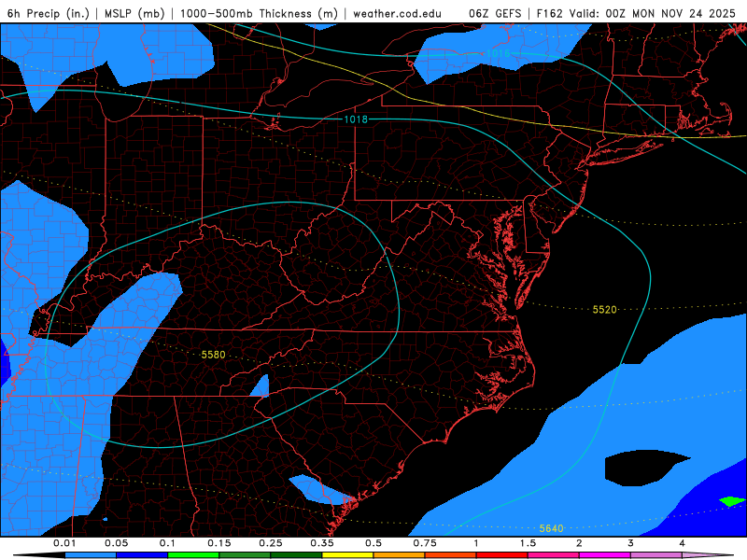Image resolution: width=747 pixels, height=560 pixels.
Task: Select the pink 1.5 legend swatch
Action: [x=554, y=555]
